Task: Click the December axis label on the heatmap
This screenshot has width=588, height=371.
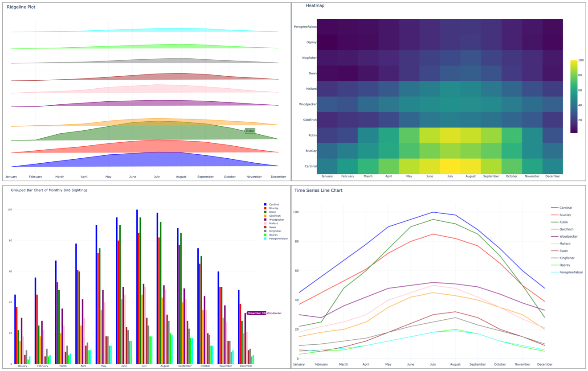Action: 553,176
